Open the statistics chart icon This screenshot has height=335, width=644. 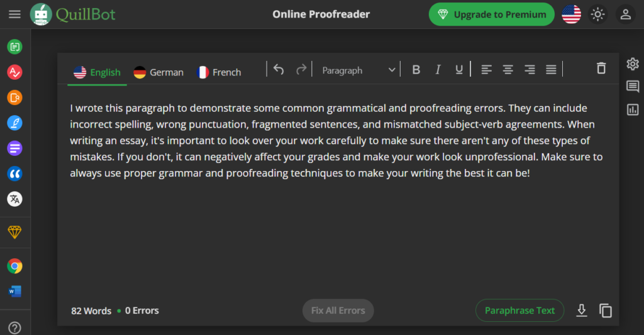coord(633,109)
